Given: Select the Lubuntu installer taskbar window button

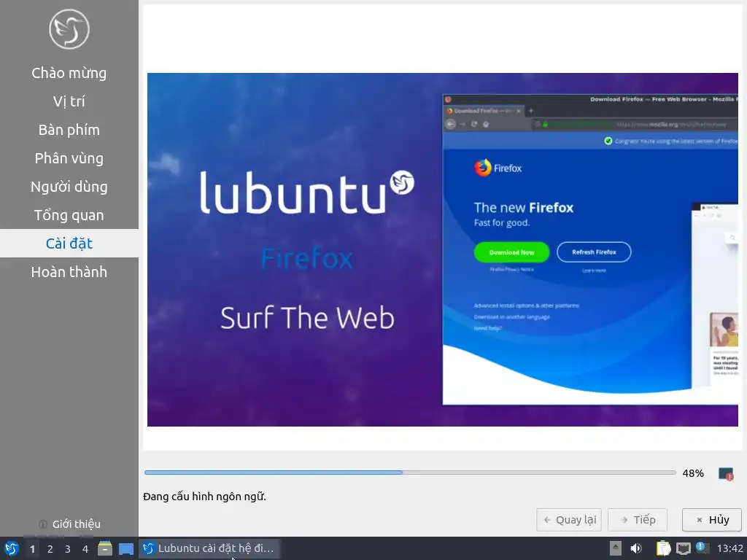Looking at the screenshot, I should coord(209,548).
